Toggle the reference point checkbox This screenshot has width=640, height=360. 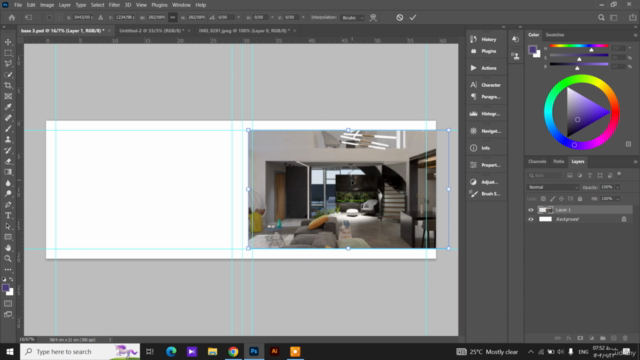(49, 18)
